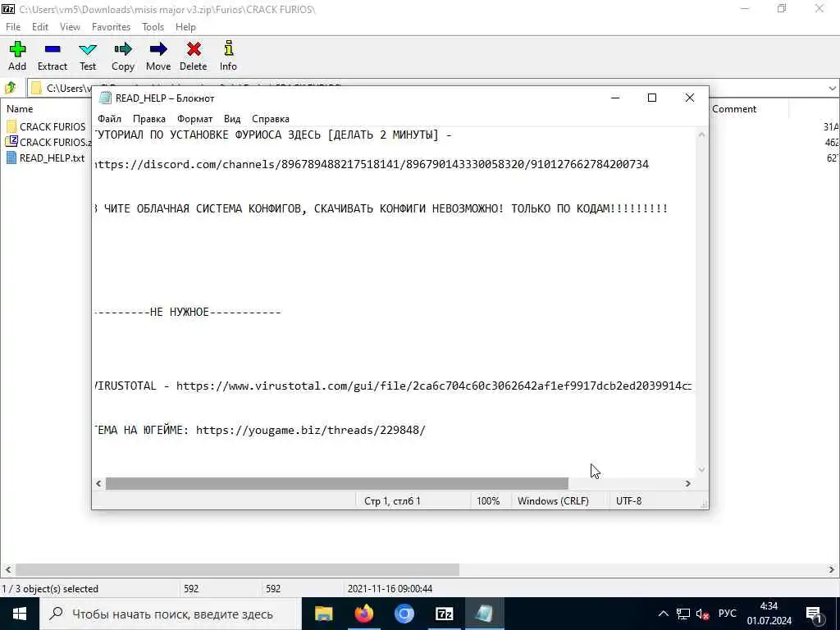840x630 pixels.
Task: Switch to the 7-Zip taskbar icon
Action: coord(444,614)
